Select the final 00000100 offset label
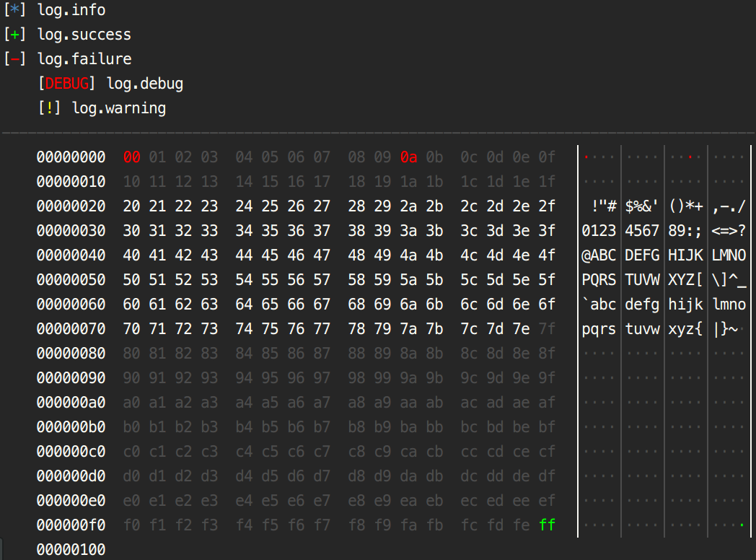756x560 pixels. click(x=71, y=549)
